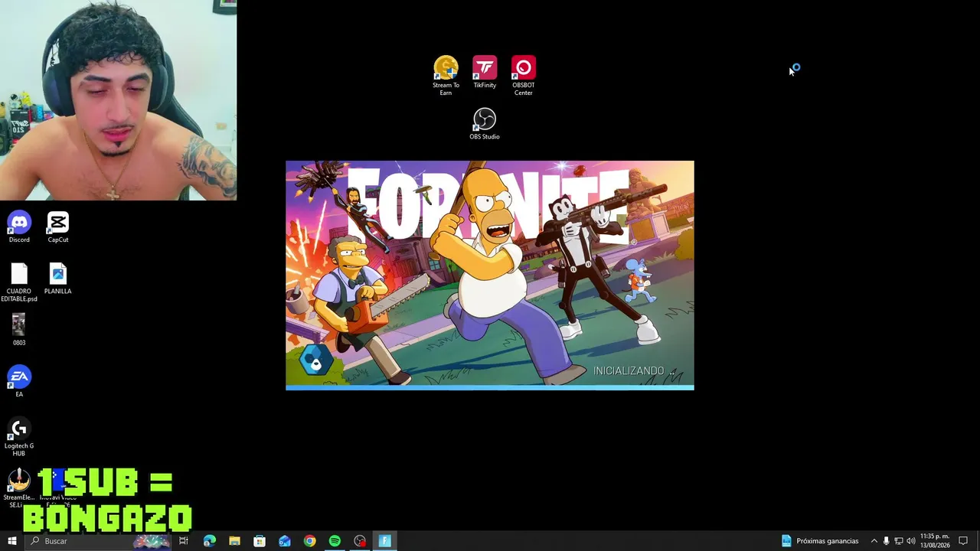Screen dimensions: 980x551
Task: Select the OBS Studio desktop shortcut
Action: 485,124
